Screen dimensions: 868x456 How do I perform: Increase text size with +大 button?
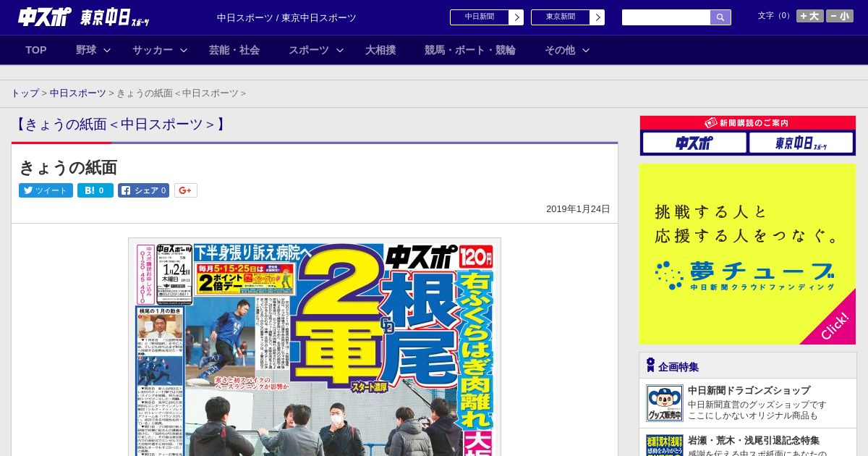pos(810,16)
